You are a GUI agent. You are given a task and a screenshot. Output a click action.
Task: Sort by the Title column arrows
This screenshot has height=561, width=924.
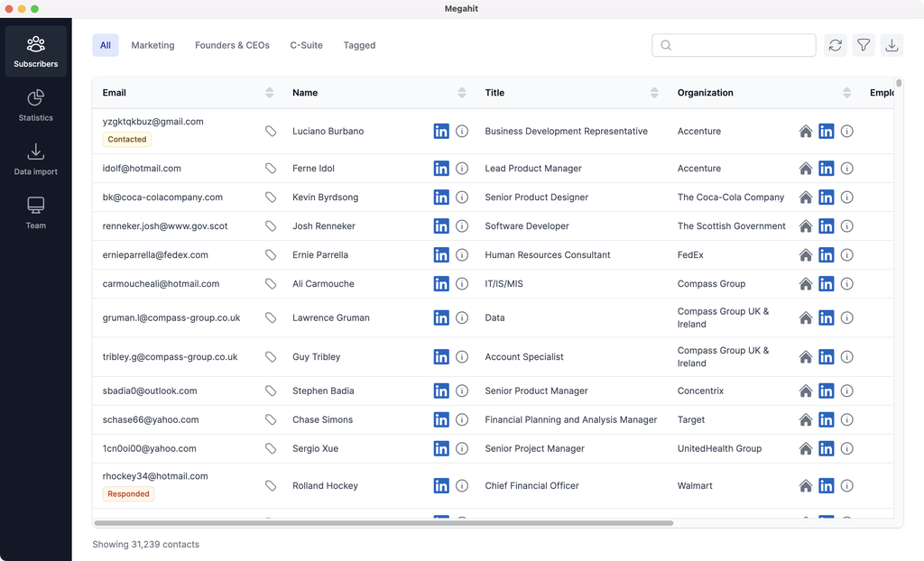(654, 93)
